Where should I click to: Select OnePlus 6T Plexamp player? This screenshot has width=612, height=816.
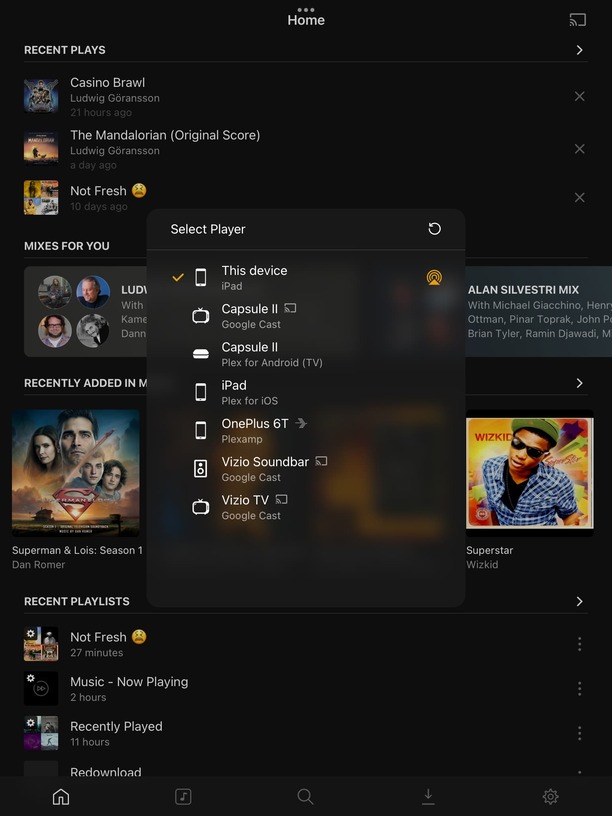click(x=306, y=431)
